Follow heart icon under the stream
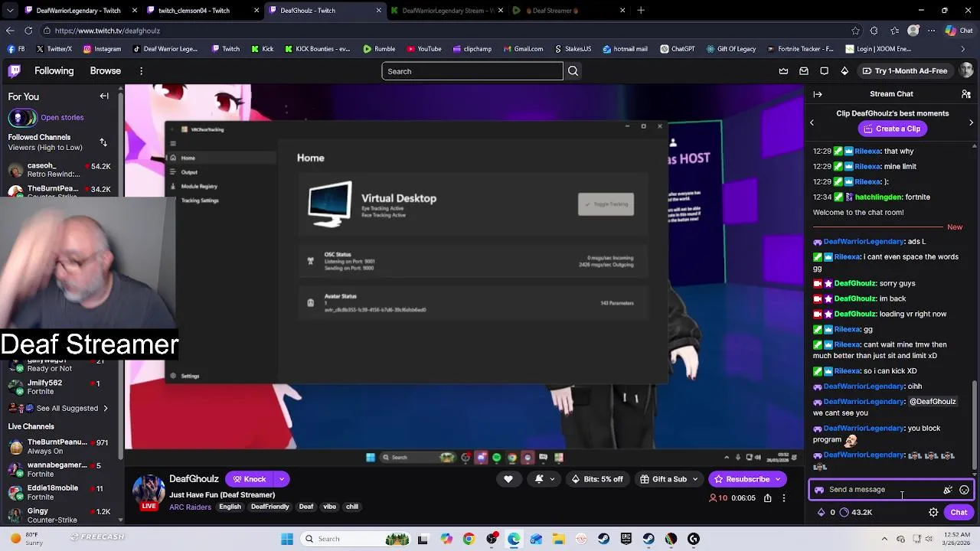The height and width of the screenshot is (551, 980). [508, 479]
